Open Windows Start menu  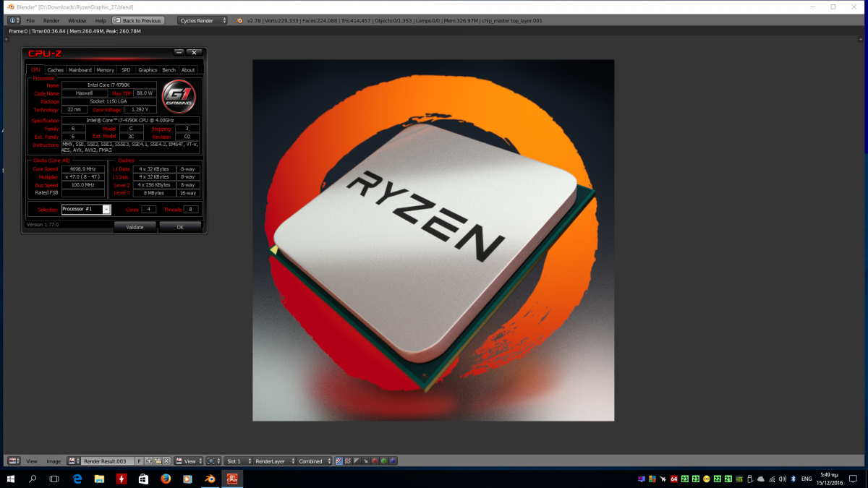[12, 479]
